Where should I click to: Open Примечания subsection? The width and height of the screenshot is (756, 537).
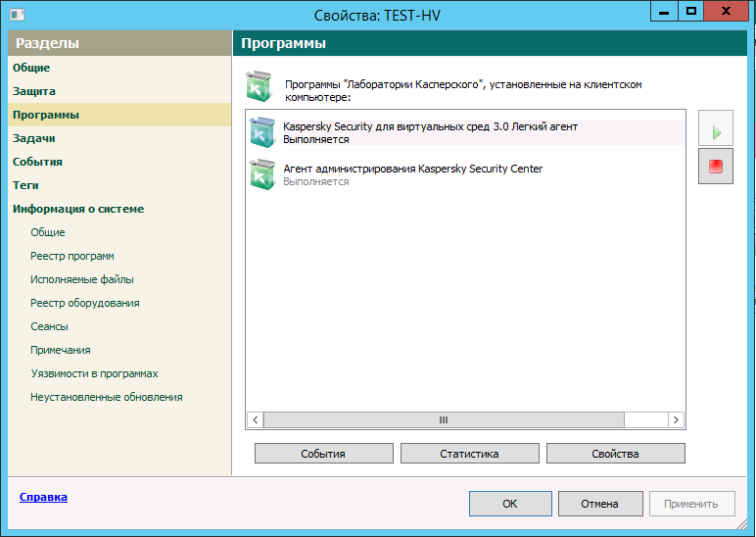61,350
